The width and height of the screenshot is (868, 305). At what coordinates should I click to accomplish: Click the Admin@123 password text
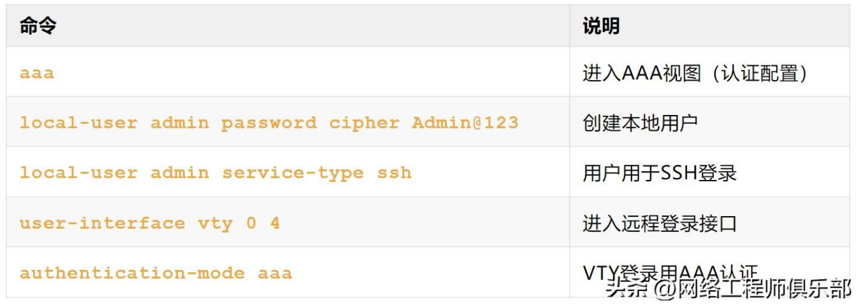pos(465,123)
